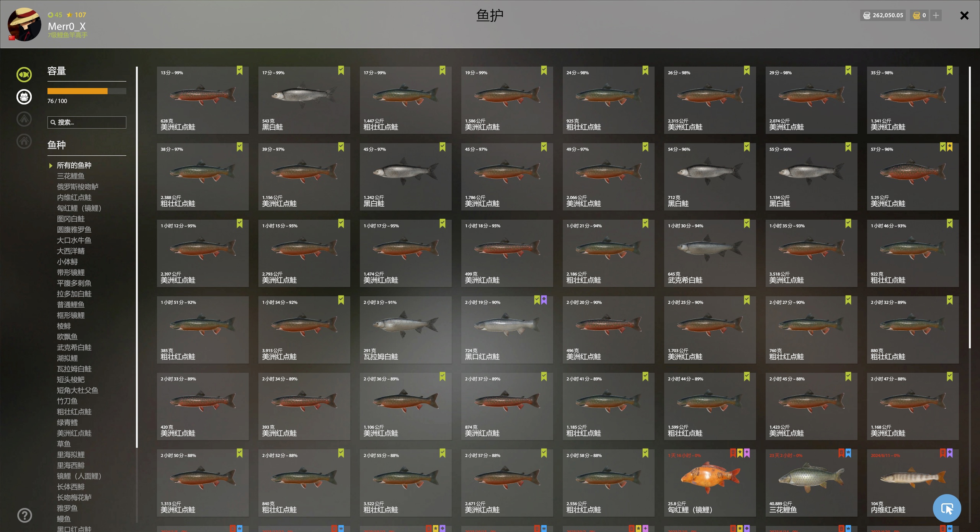Select 武克希白鲑 in the species list
Image resolution: width=980 pixels, height=532 pixels.
click(74, 348)
